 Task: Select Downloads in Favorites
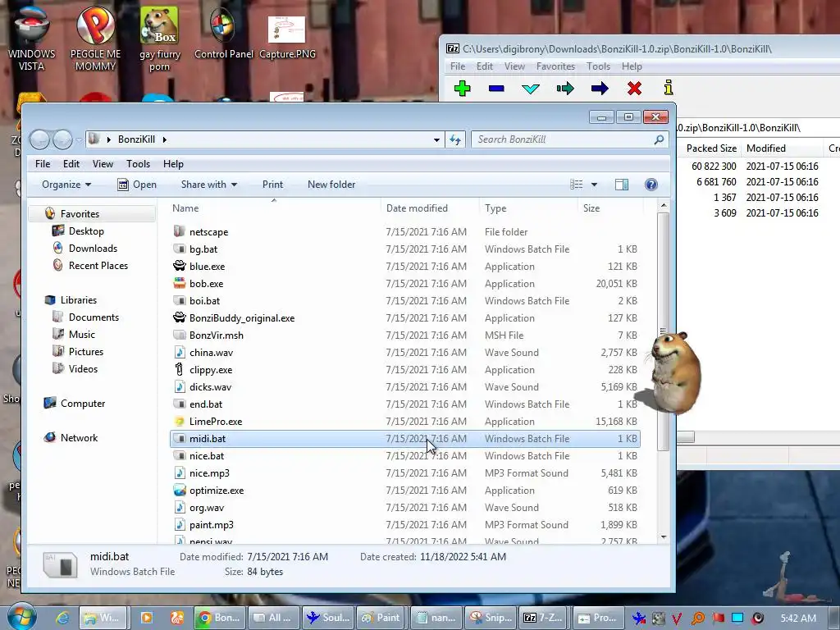pyautogui.click(x=93, y=249)
